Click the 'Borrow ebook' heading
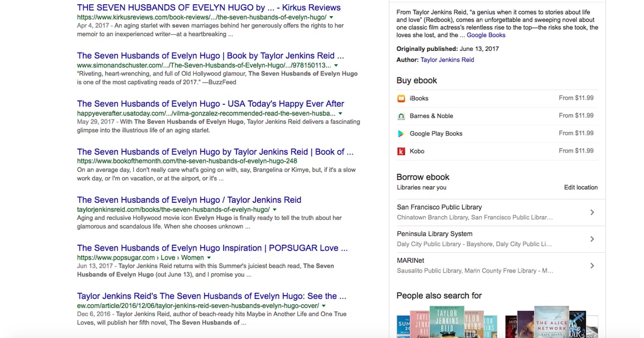 tap(423, 177)
